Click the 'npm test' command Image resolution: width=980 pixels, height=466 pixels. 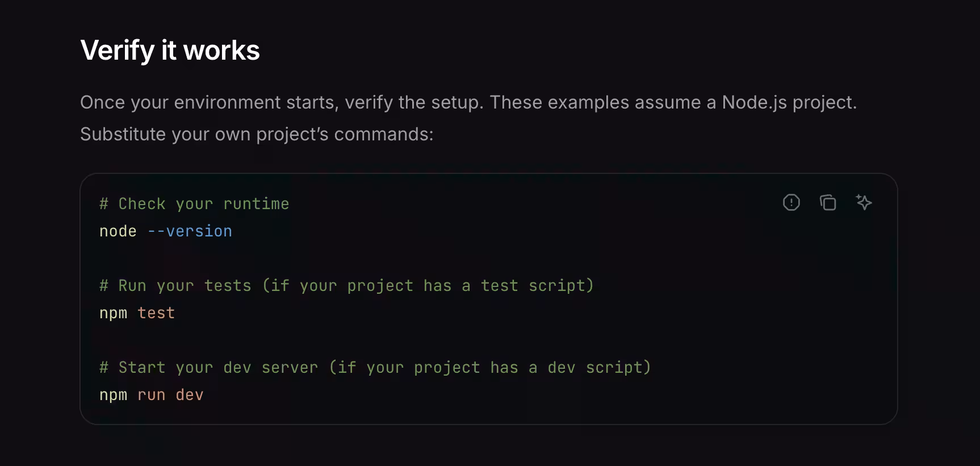(x=137, y=313)
